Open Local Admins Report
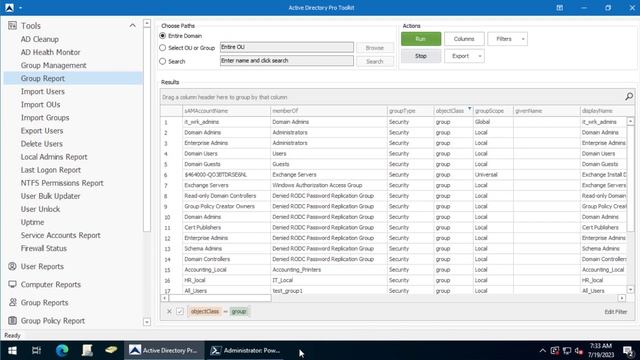This screenshot has height=360, width=640. (54, 157)
